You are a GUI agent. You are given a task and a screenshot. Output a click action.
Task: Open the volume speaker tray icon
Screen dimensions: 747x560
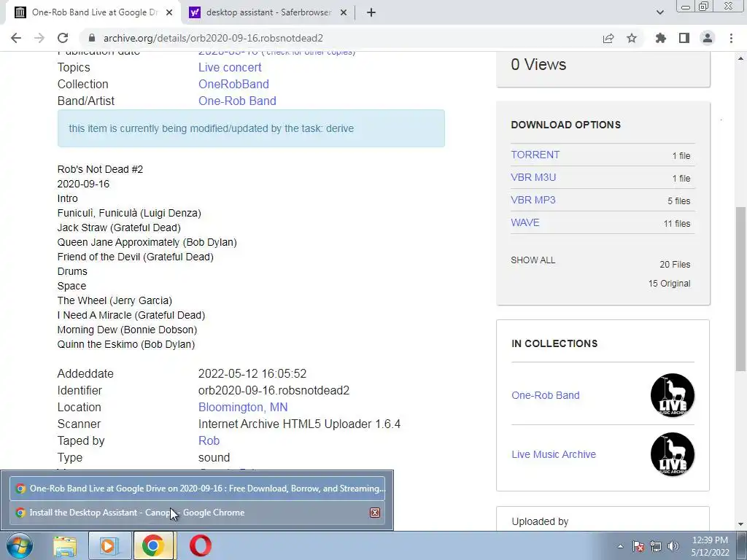(673, 546)
